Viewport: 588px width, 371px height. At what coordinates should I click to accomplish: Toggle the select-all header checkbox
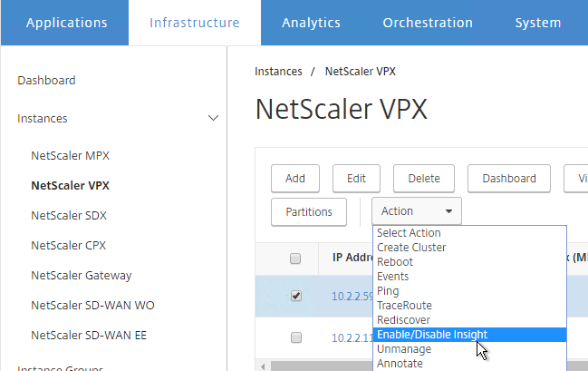pos(295,259)
